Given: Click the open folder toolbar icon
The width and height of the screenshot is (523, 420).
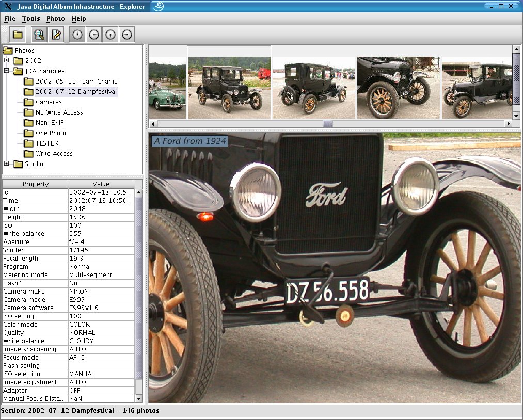Looking at the screenshot, I should coord(18,35).
